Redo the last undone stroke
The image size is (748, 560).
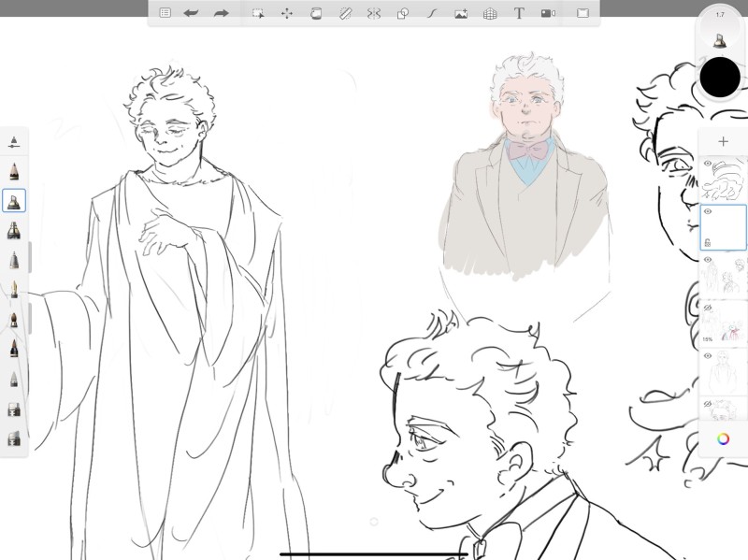click(221, 13)
